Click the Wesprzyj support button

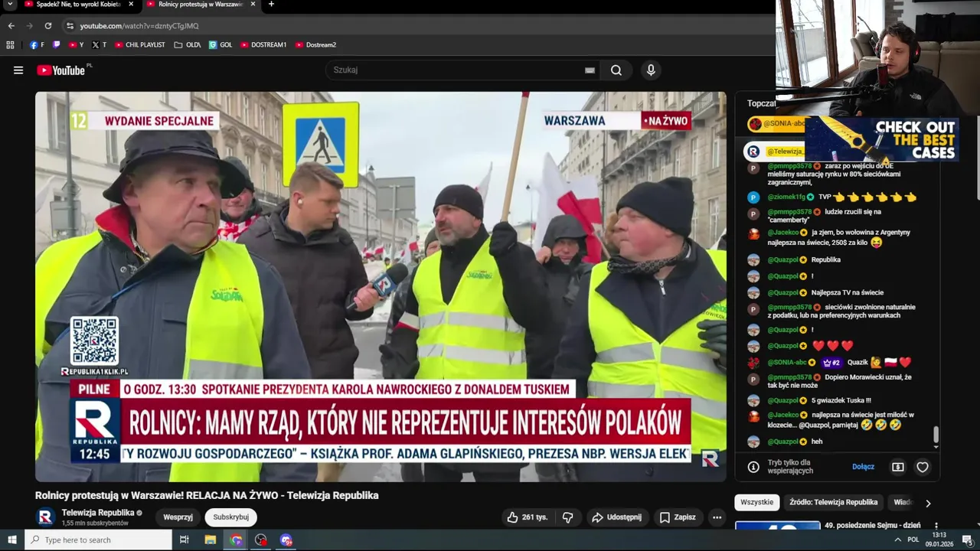point(178,517)
